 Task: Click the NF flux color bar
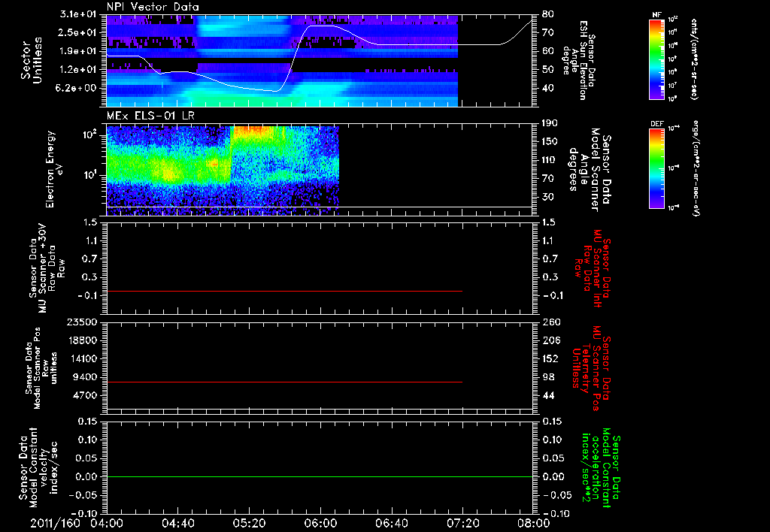657,59
